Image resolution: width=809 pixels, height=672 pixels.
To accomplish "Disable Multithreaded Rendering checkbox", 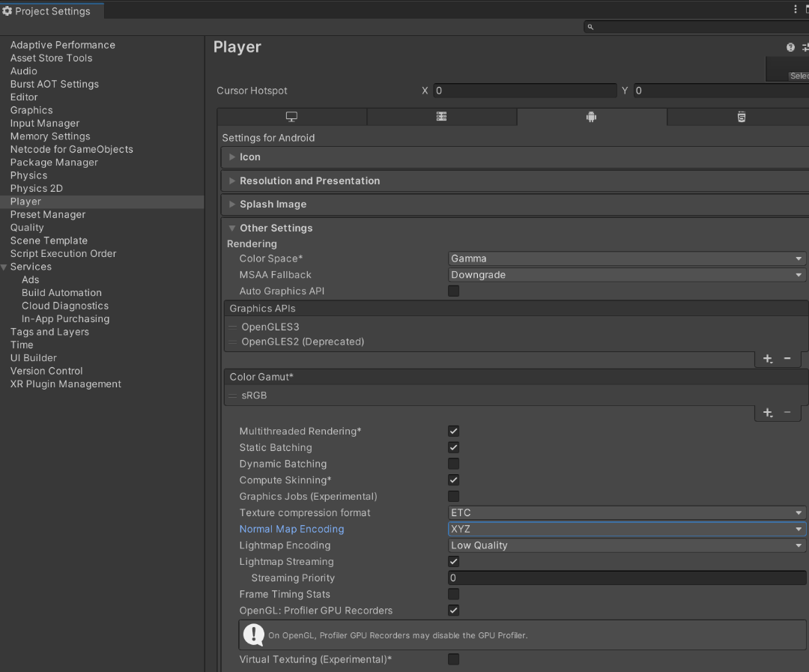I will pos(453,431).
